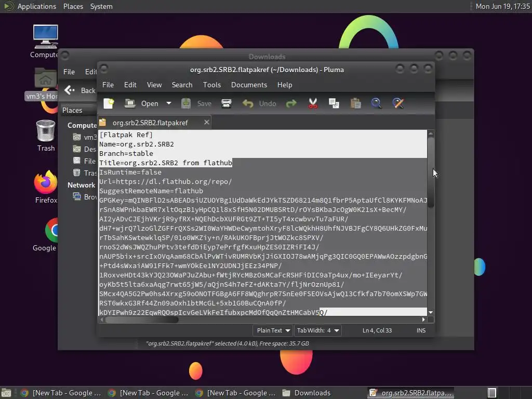Screen dimensions: 532x399
Task: Create a new document in Pluma
Action: click(109, 103)
